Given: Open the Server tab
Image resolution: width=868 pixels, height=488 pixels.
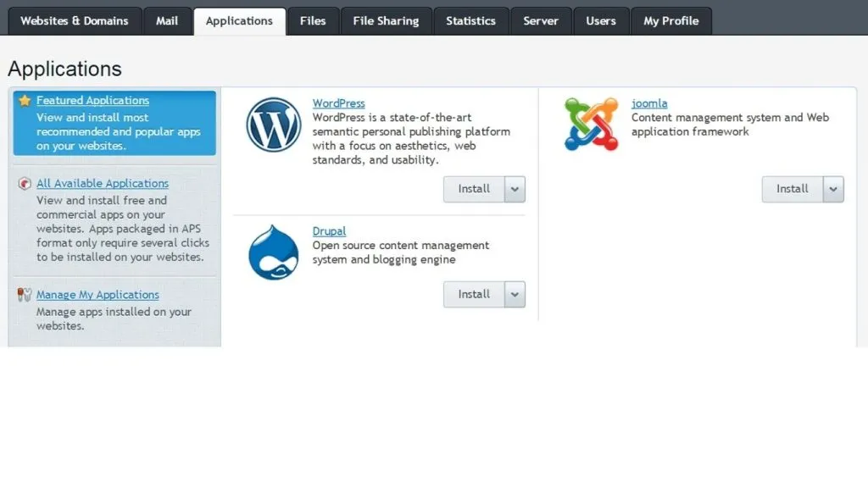Looking at the screenshot, I should [541, 21].
